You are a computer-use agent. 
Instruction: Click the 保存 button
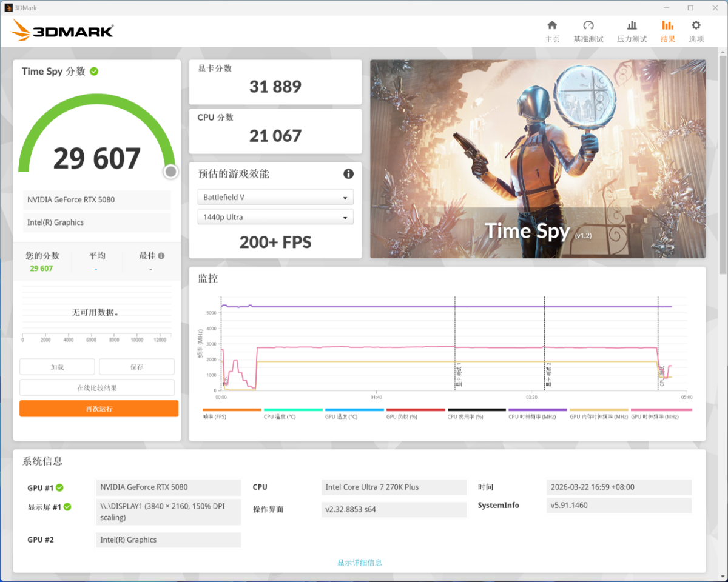[x=136, y=367]
